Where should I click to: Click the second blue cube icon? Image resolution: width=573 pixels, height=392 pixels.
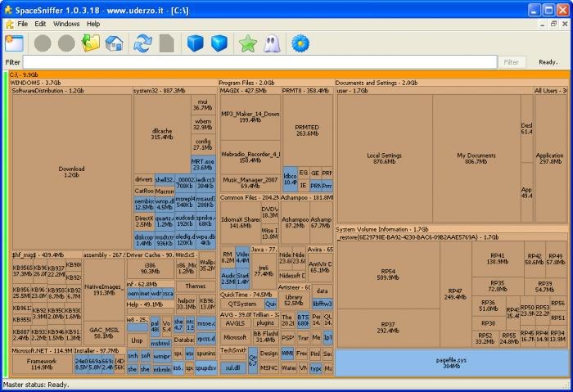pyautogui.click(x=219, y=43)
